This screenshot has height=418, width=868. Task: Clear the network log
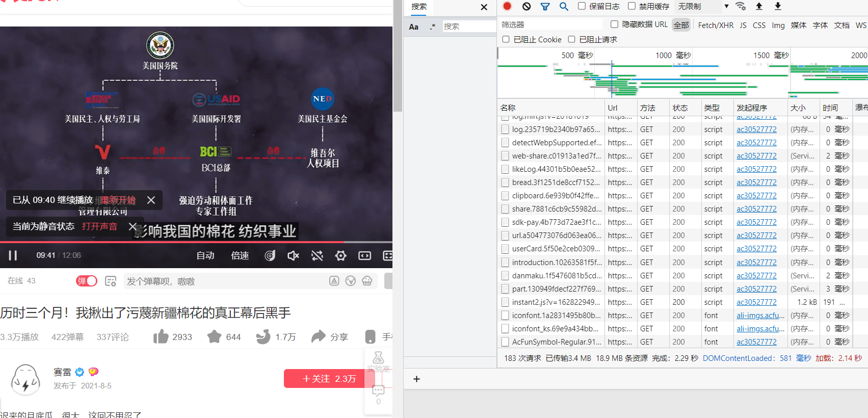[527, 6]
